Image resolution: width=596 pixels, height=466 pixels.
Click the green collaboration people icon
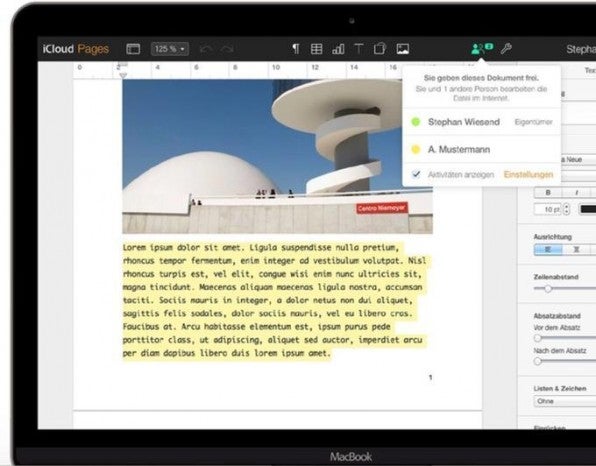[477, 49]
